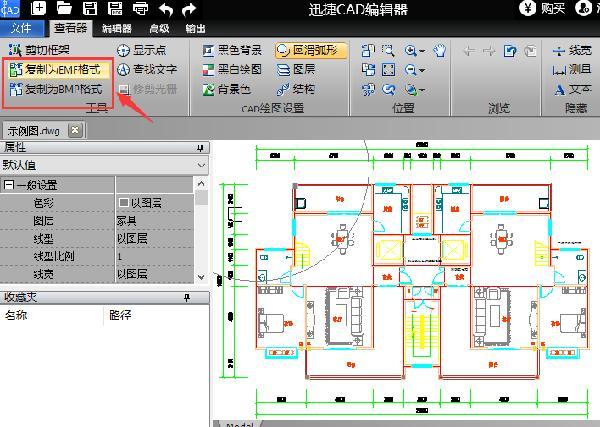Switch to the 高级 advanced tab
Image resolution: width=600 pixels, height=427 pixels.
pyautogui.click(x=160, y=29)
